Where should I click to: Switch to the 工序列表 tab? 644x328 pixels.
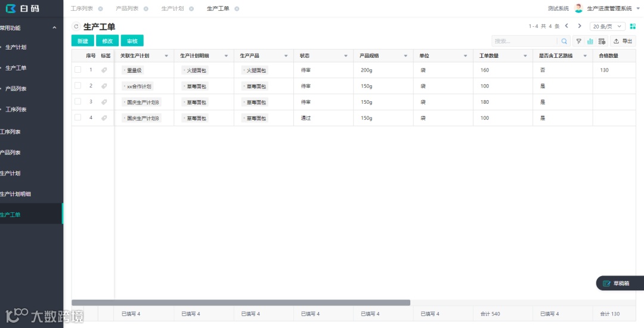pyautogui.click(x=82, y=8)
